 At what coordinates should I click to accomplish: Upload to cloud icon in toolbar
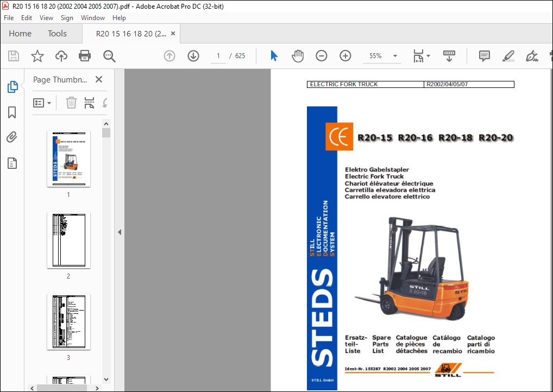pyautogui.click(x=61, y=56)
